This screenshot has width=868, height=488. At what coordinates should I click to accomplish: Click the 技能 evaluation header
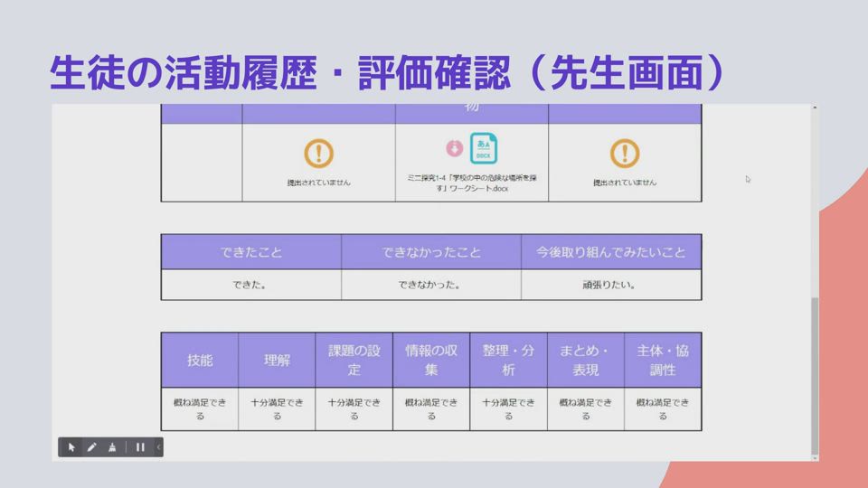coord(200,360)
